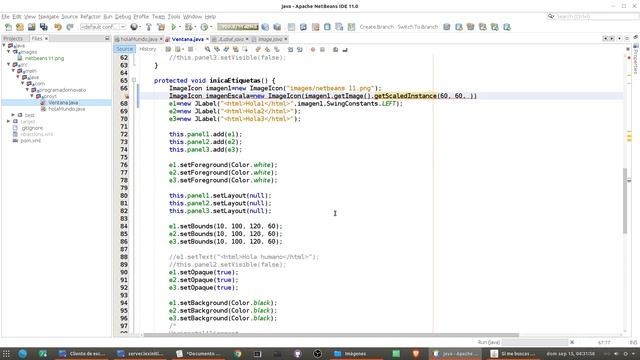Switch to the Projects panel tab

(13, 38)
